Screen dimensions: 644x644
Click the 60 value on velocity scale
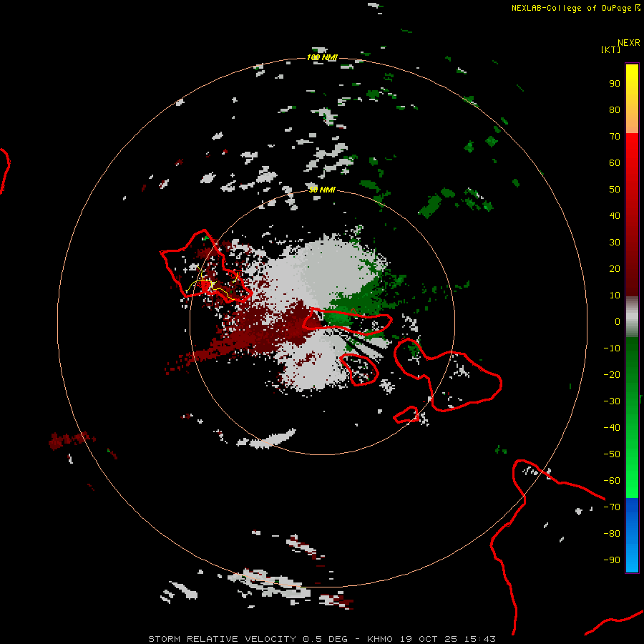tap(615, 163)
